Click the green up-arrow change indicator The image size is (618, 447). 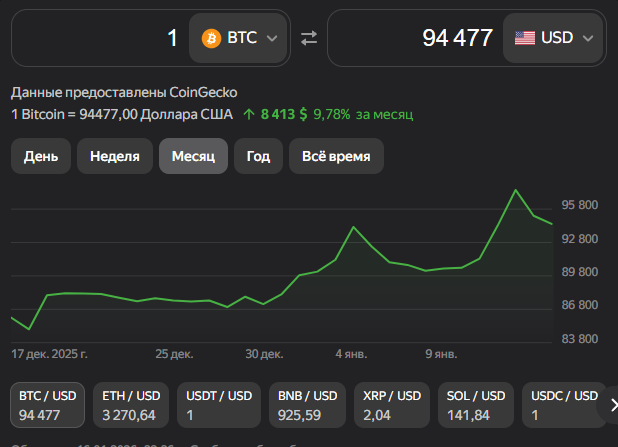tap(249, 114)
